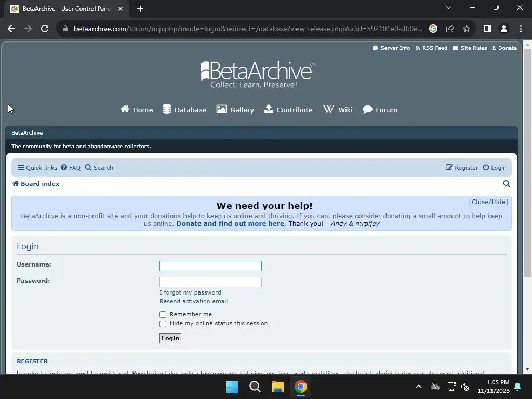Show hidden system tray icons

click(x=419, y=387)
